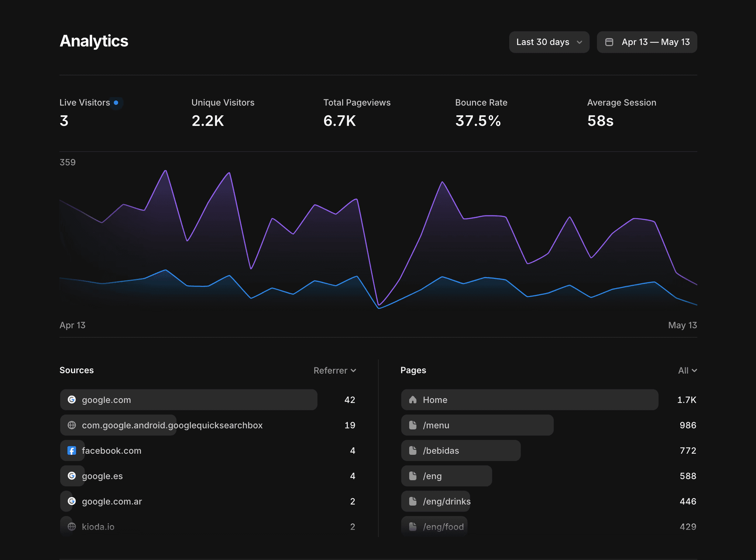Click the file icon beside /bebidas
The height and width of the screenshot is (560, 756).
point(413,451)
